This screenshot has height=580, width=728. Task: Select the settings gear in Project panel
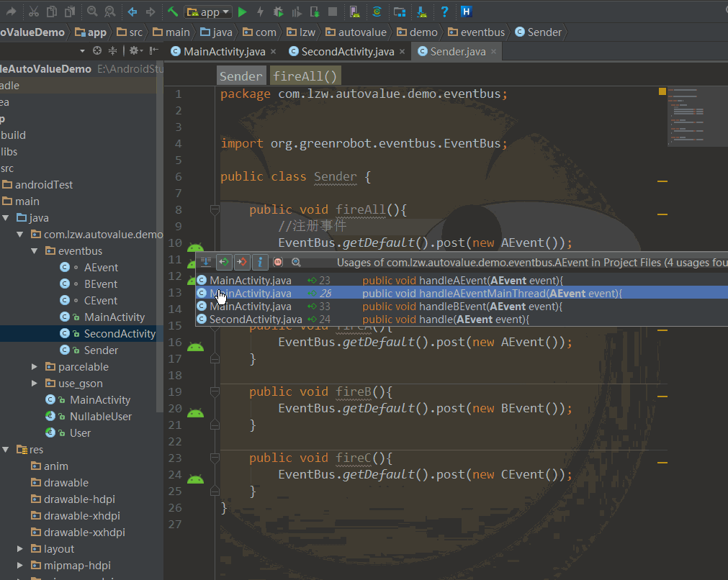134,50
